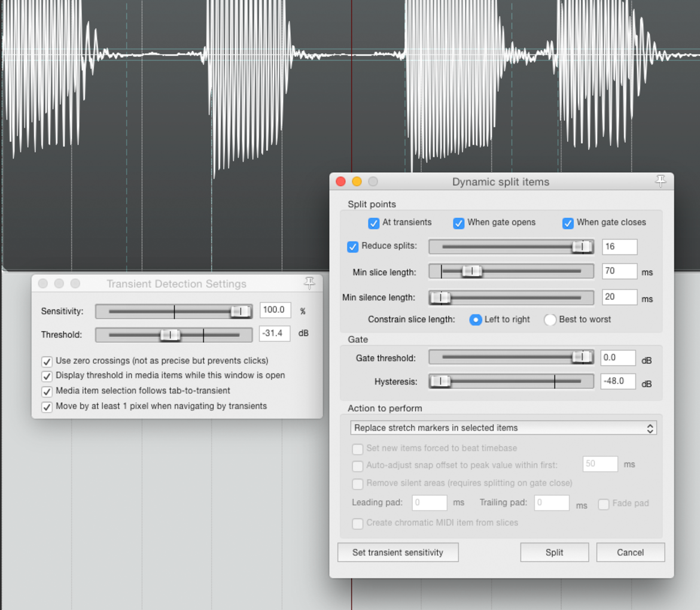Minimize the Dynamic split items window
The width and height of the screenshot is (700, 610).
tap(357, 181)
